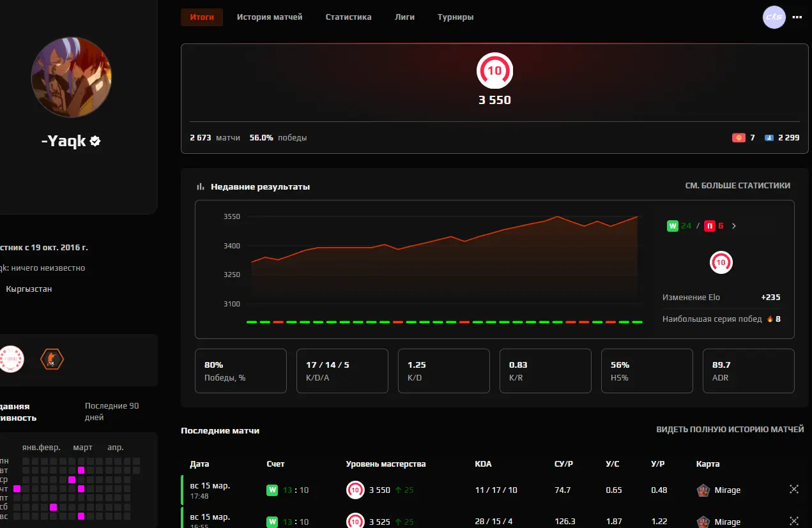Click the orange hexagon 1K badge
The height and width of the screenshot is (528, 812).
(52, 360)
